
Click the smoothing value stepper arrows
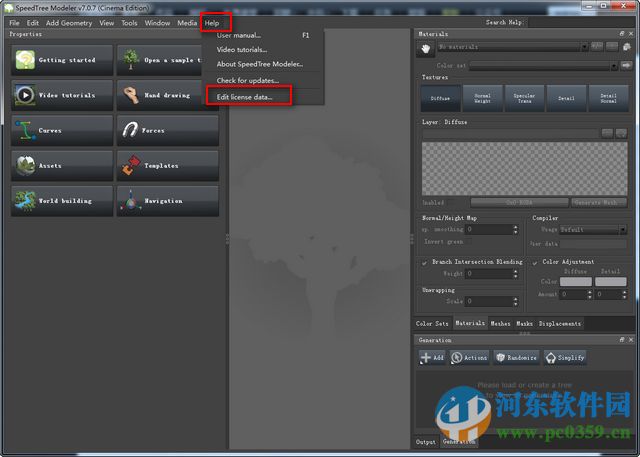516,230
